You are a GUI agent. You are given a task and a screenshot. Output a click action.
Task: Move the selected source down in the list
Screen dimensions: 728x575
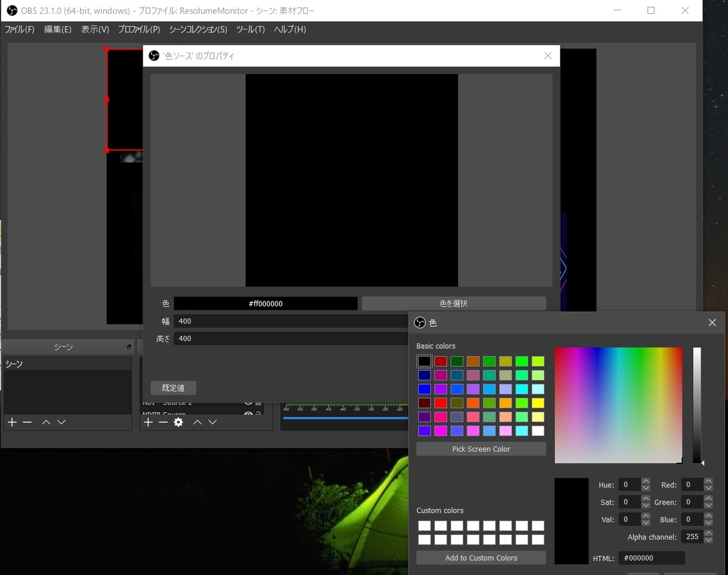tap(212, 422)
